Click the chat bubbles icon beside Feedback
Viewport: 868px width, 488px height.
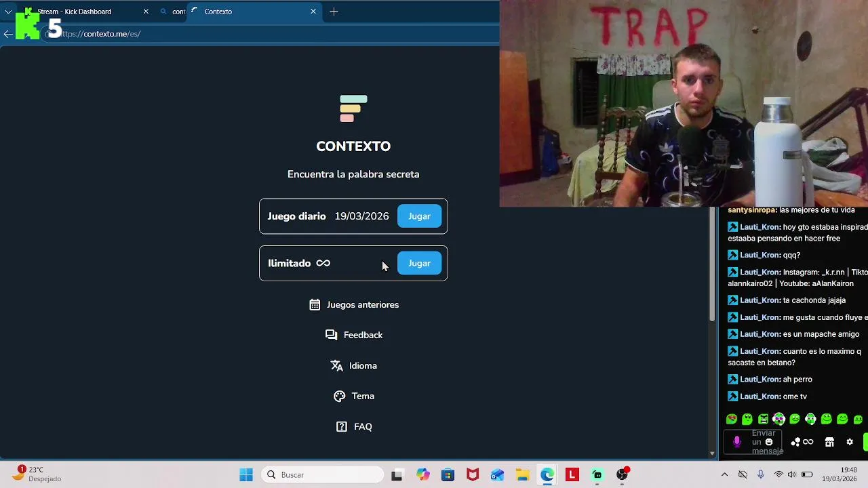[x=331, y=335]
